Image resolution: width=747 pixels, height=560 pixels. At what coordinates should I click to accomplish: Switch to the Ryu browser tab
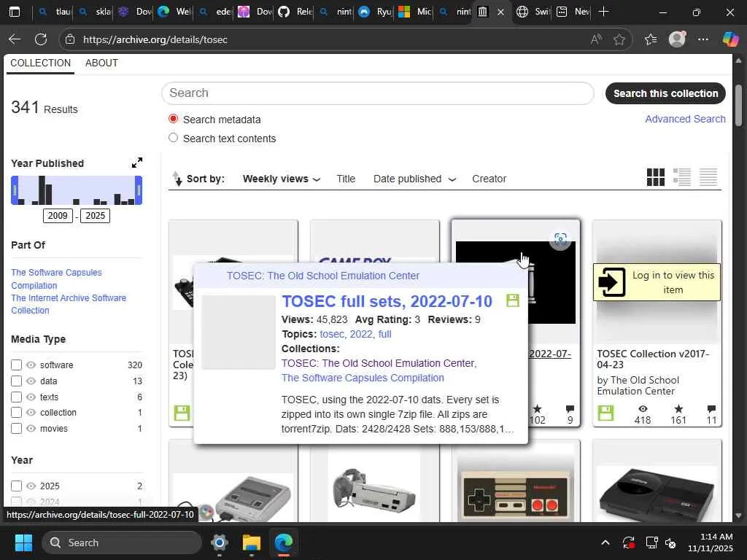coord(375,12)
